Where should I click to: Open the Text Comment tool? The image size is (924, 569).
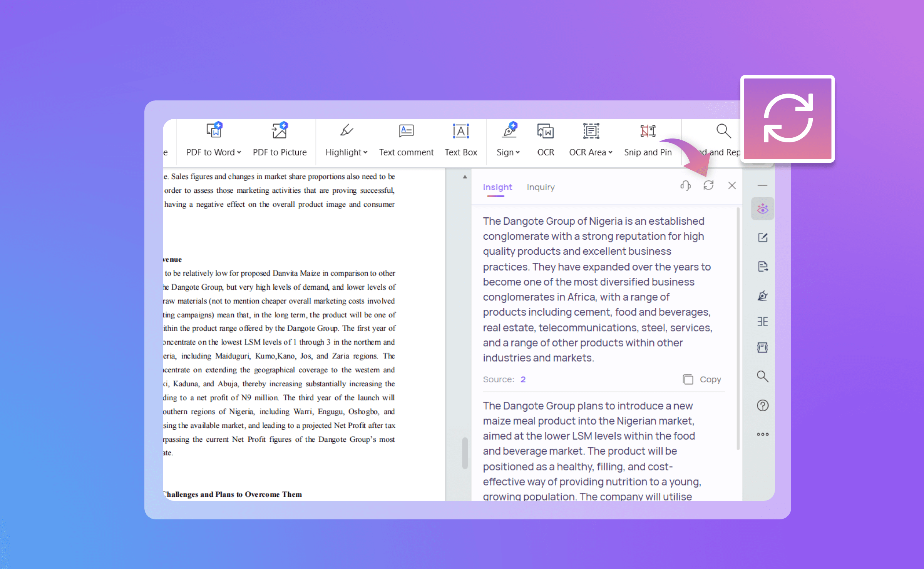(x=406, y=138)
